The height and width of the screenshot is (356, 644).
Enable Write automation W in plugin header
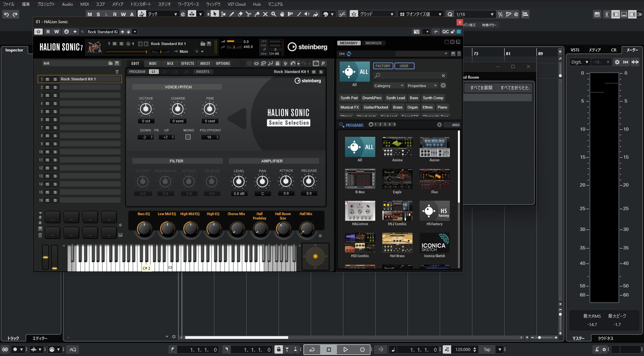[56, 32]
